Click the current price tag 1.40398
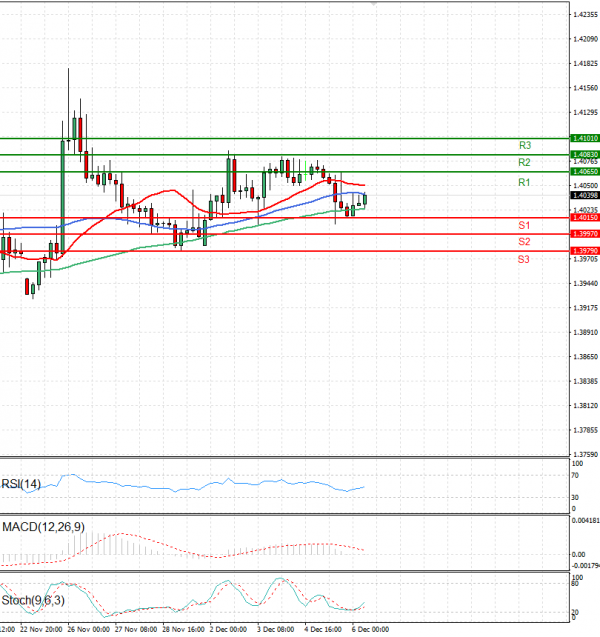Viewport: 600px width, 637px height. [x=583, y=196]
